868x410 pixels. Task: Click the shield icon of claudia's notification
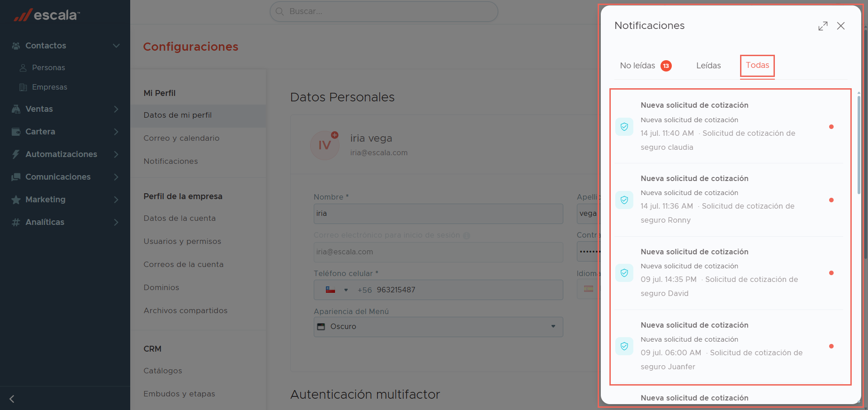click(x=624, y=127)
